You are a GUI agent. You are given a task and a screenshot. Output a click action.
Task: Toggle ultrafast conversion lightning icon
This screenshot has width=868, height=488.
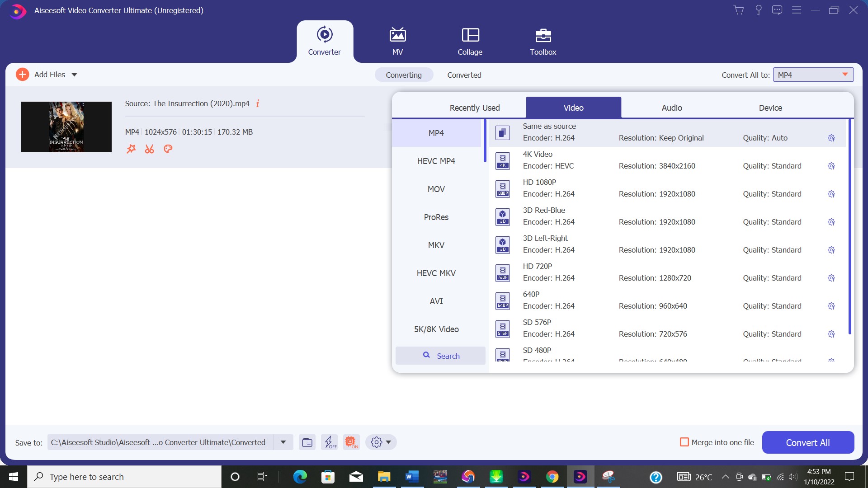point(329,442)
